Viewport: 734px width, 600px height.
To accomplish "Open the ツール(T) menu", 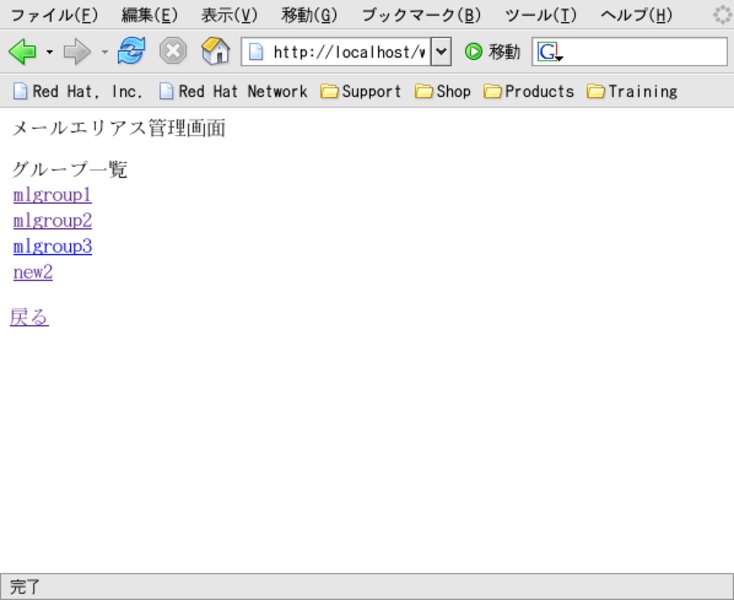I will tap(541, 15).
